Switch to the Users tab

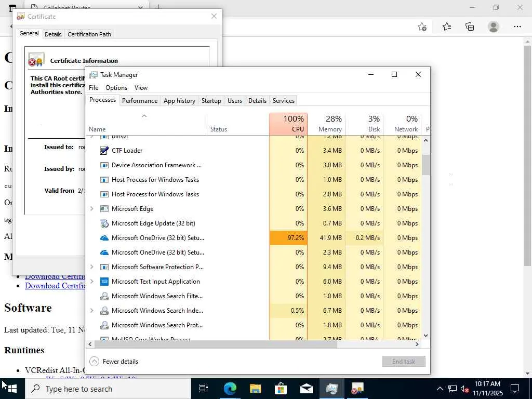[235, 101]
